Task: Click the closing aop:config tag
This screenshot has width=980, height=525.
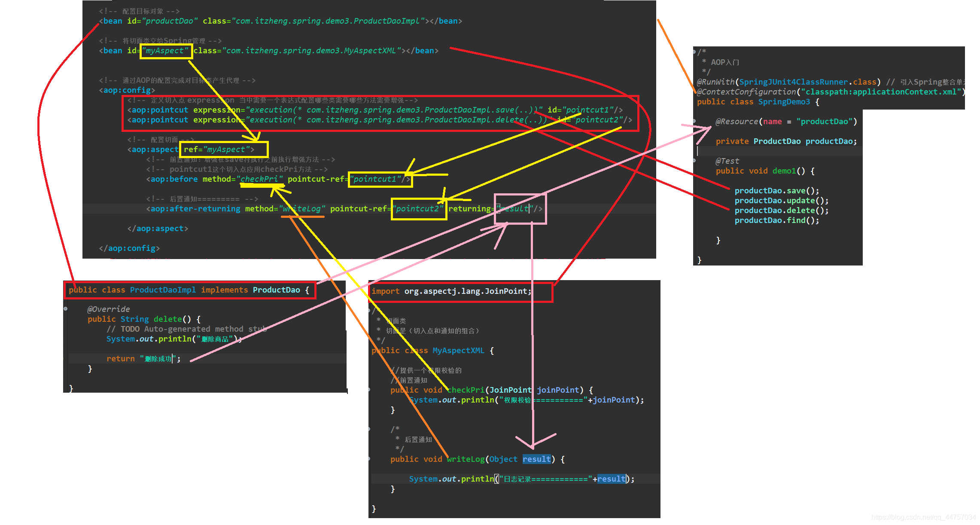Action: tap(129, 248)
